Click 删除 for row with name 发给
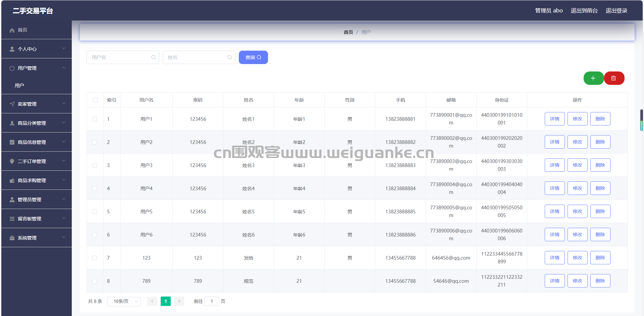Image resolution: width=644 pixels, height=316 pixels. 600,258
